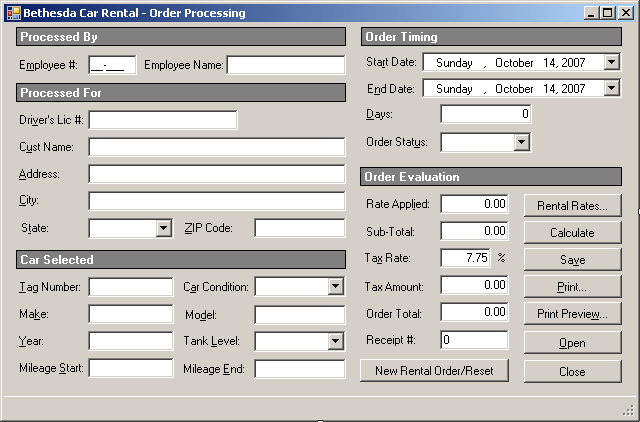
Task: Select the Start Date text "Sunday, October 14, 2007"
Action: (511, 63)
